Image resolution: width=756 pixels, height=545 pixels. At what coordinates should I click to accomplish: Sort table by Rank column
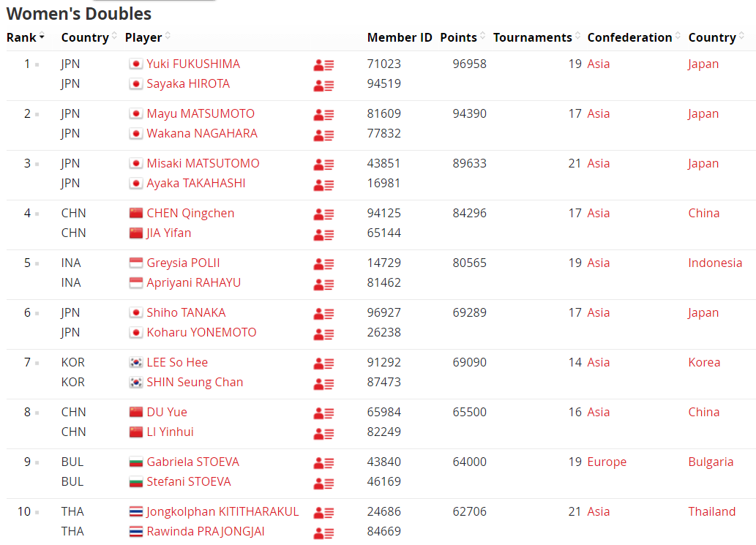click(26, 37)
